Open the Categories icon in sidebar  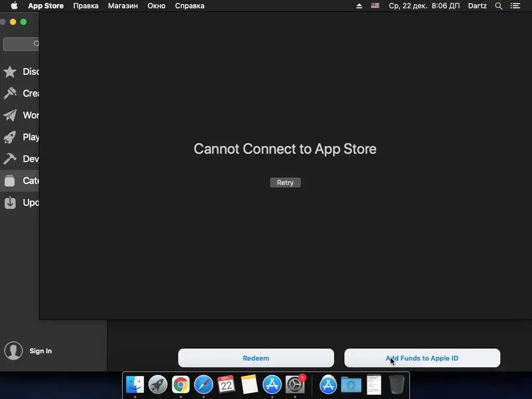point(10,180)
